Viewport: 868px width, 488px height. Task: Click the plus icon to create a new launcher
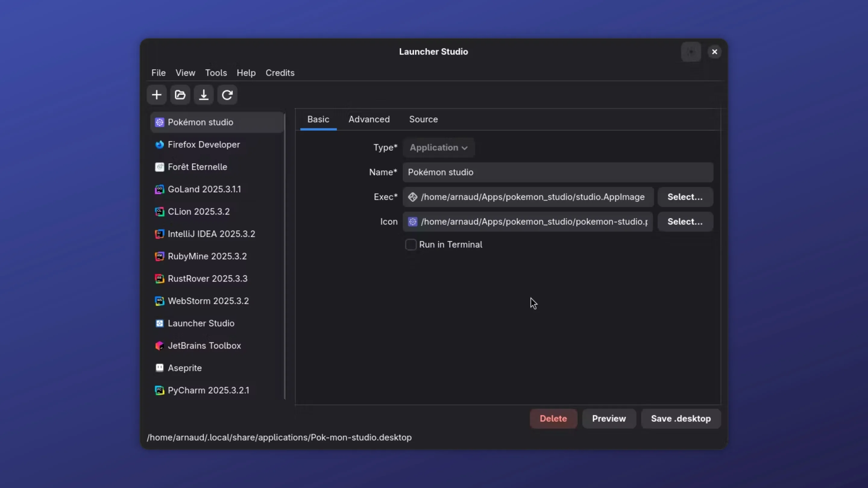click(156, 95)
